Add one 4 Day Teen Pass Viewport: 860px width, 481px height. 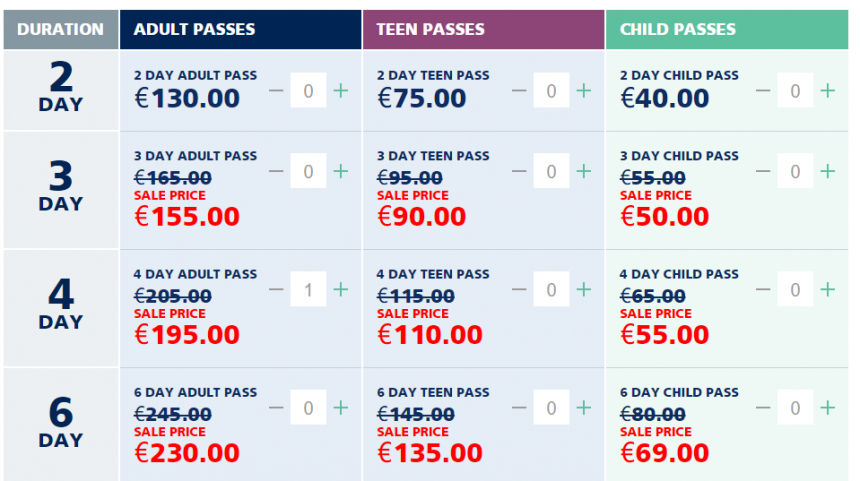(x=584, y=290)
